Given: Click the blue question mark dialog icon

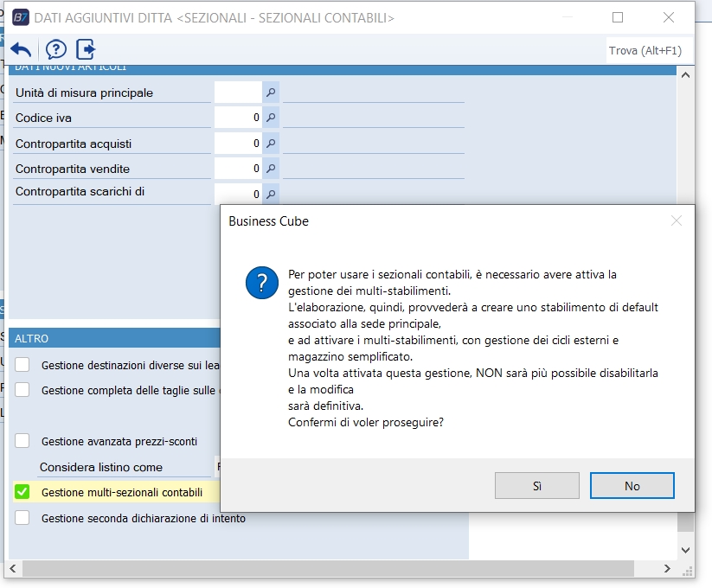Looking at the screenshot, I should click(262, 283).
